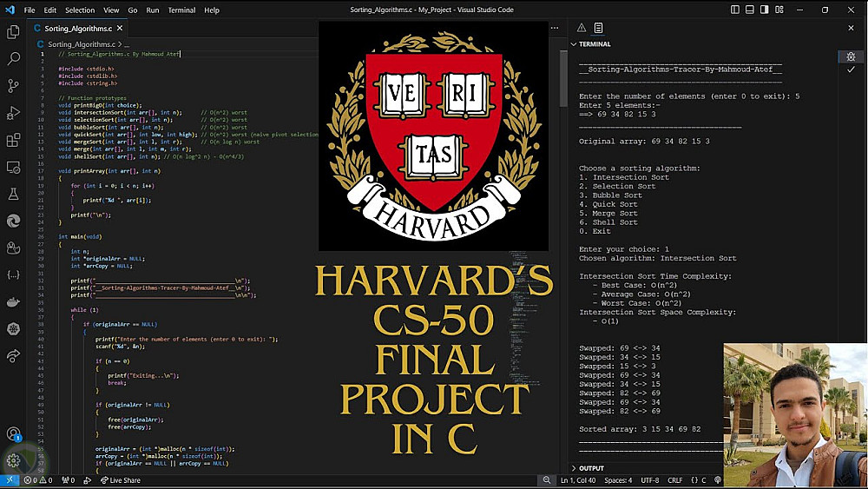Switch to the Problems warning icon panel
868x489 pixels.
tap(582, 28)
